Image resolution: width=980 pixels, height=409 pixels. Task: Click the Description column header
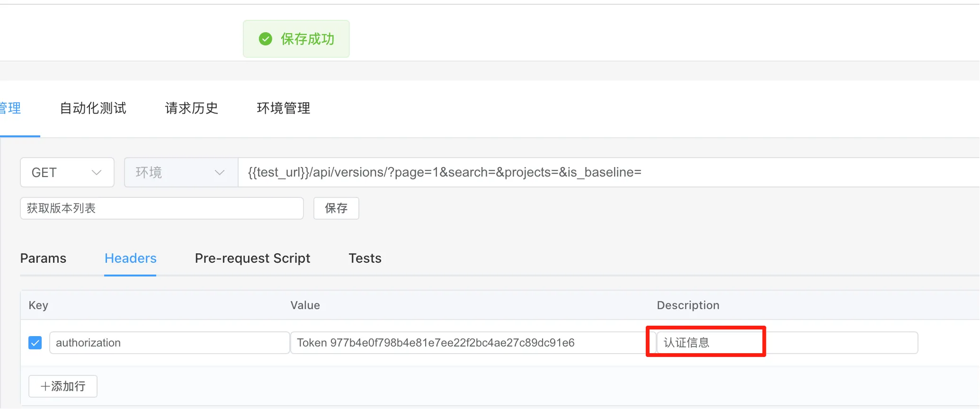(687, 305)
